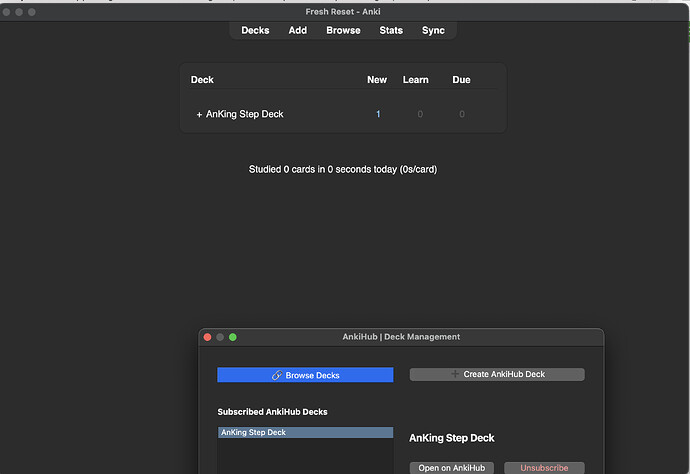Zoom the AnkiHub Deck Management window

(x=233, y=337)
